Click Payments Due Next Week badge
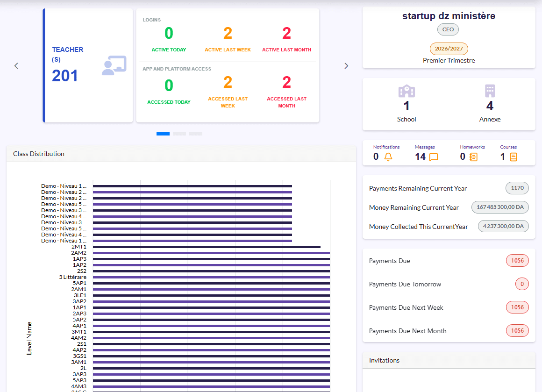542x392 pixels. pos(517,307)
